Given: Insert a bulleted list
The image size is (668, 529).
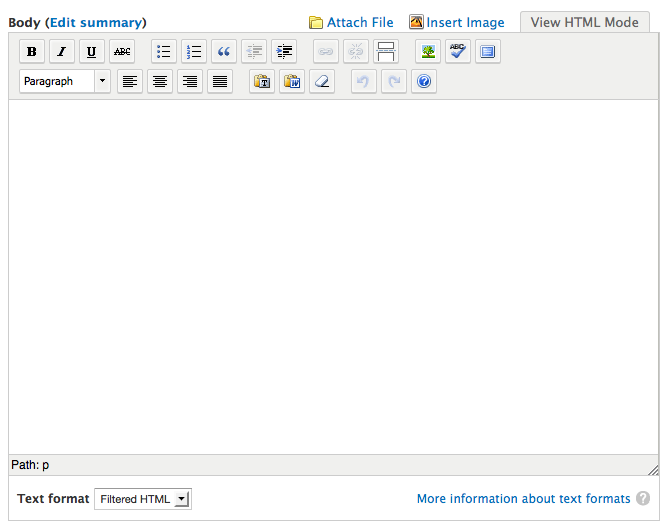Looking at the screenshot, I should pos(164,52).
